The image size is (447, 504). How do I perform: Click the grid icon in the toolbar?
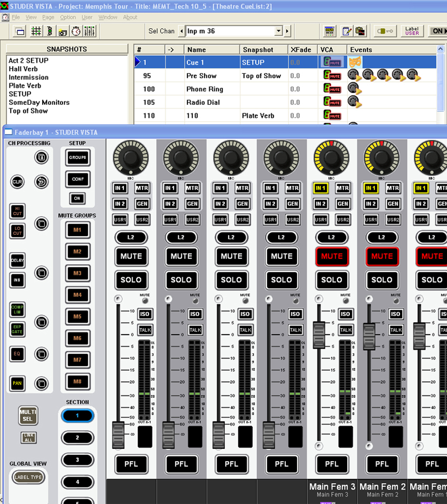click(36, 31)
